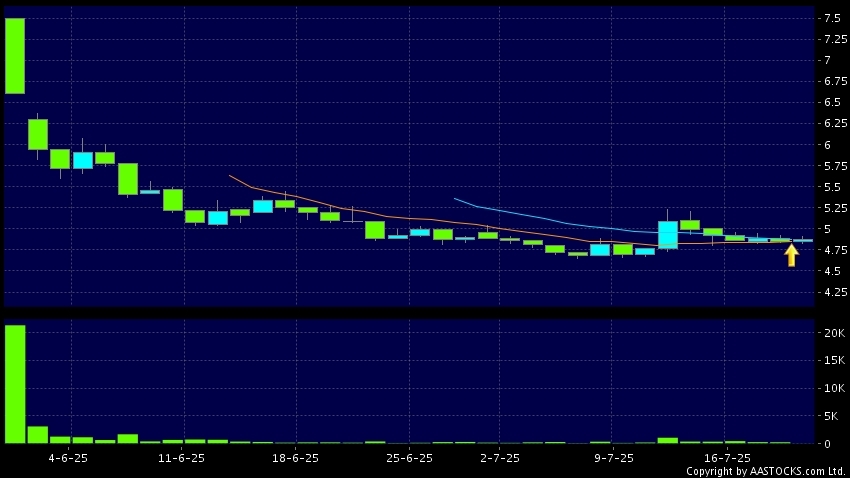850x478 pixels.
Task: Click the 20K volume axis label
Action: pos(834,333)
